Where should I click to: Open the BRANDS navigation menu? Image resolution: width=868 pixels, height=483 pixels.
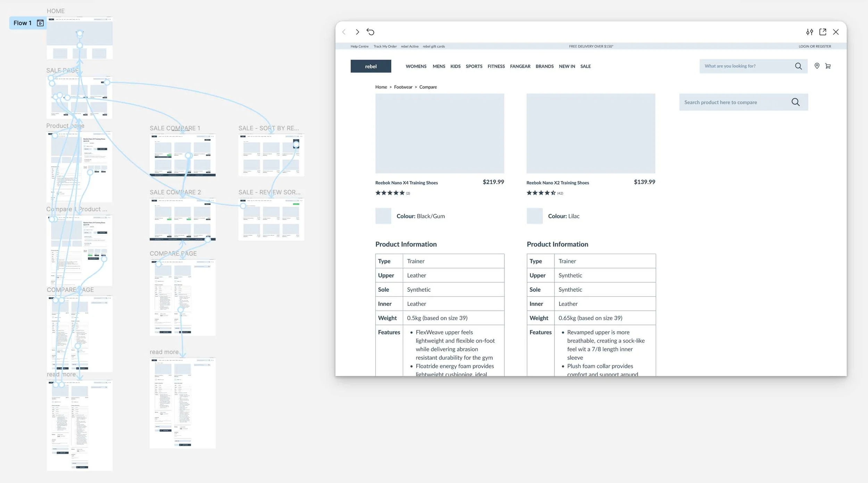click(544, 66)
